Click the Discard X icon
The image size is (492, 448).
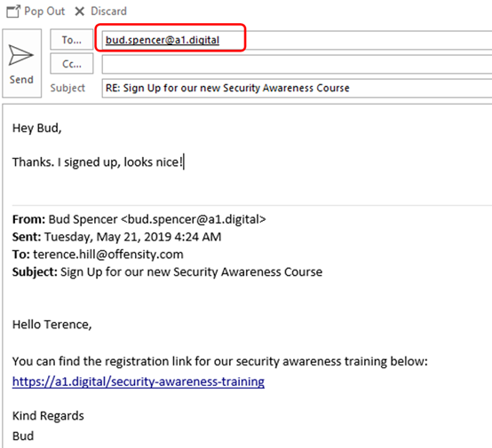(x=80, y=12)
